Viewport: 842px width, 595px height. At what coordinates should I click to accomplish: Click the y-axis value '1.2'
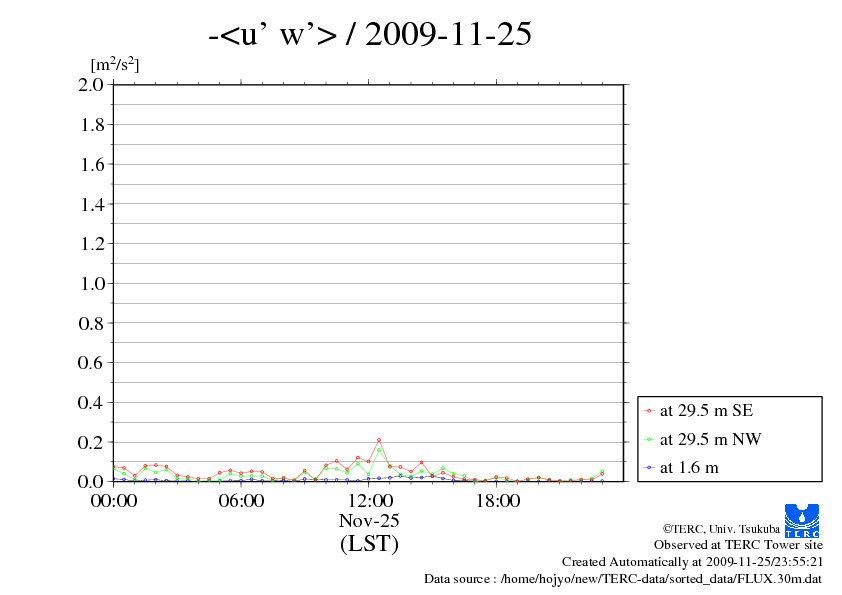(92, 244)
